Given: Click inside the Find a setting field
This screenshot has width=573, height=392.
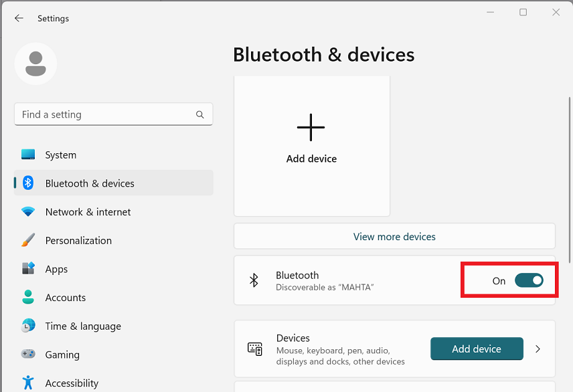Looking at the screenshot, I should (114, 114).
